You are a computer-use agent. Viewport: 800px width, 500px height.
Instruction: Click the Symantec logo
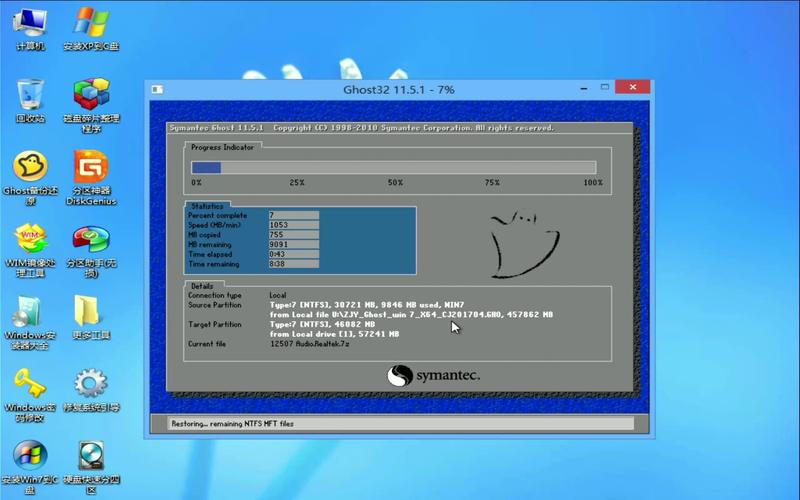tap(433, 376)
